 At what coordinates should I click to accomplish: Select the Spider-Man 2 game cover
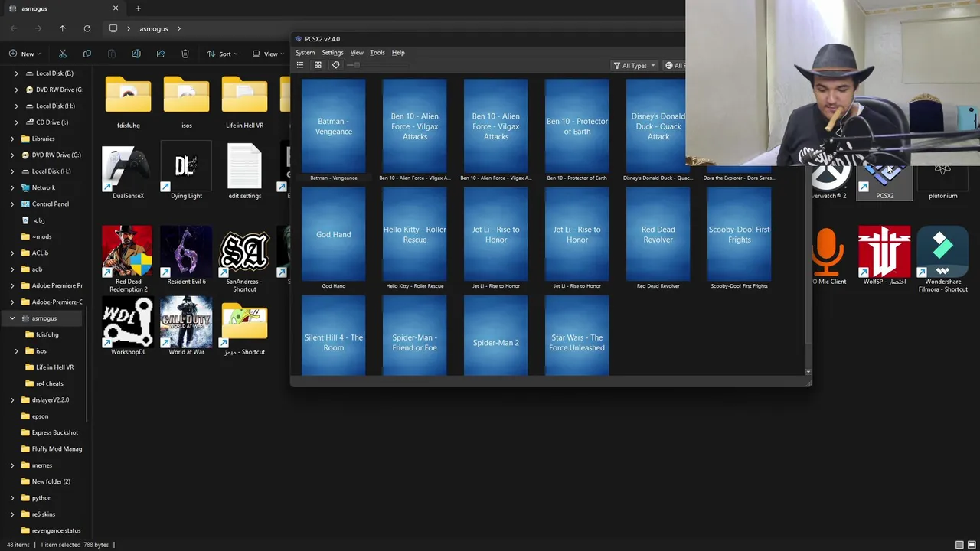tap(496, 336)
